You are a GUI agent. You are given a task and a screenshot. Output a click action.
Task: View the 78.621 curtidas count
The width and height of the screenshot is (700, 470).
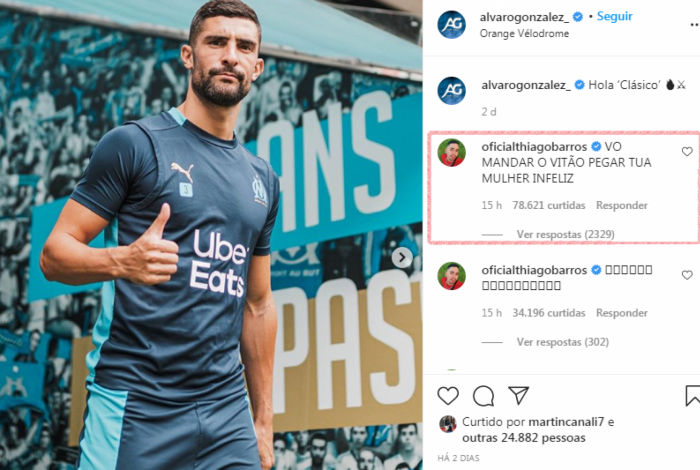[549, 205]
